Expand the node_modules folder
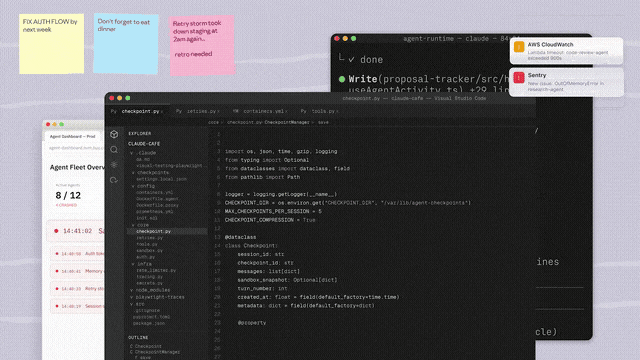The width and height of the screenshot is (640, 360). [131, 290]
